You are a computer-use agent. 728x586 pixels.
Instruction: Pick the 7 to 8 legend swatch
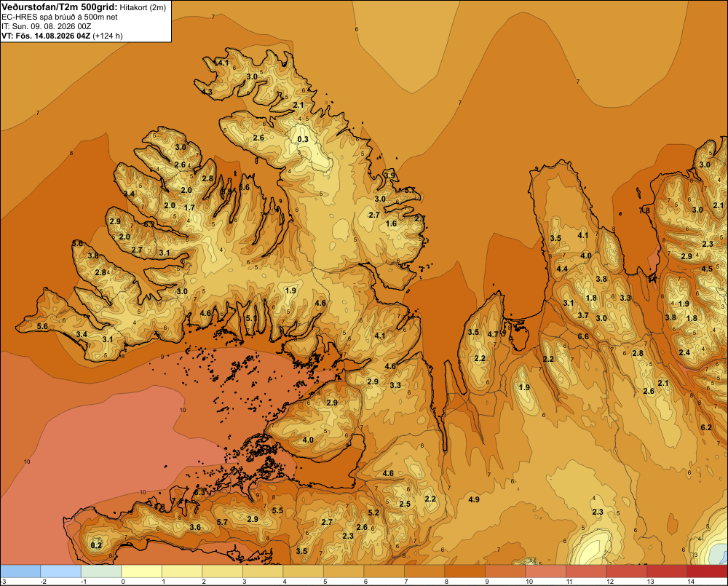coord(424,571)
